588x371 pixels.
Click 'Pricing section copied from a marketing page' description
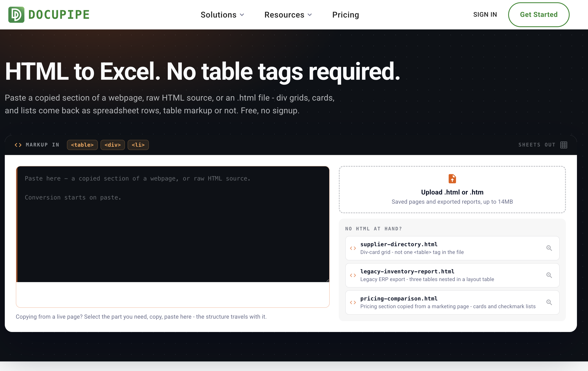(448, 307)
